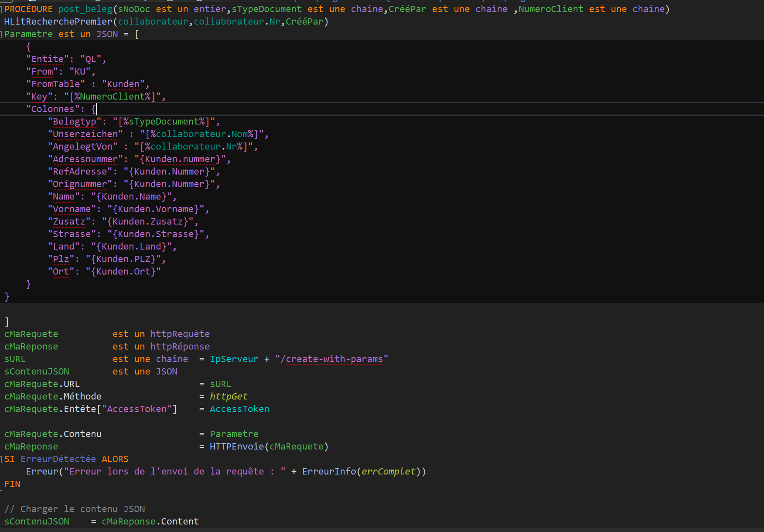Click the "KU" string value
764x532 pixels.
tap(80, 72)
